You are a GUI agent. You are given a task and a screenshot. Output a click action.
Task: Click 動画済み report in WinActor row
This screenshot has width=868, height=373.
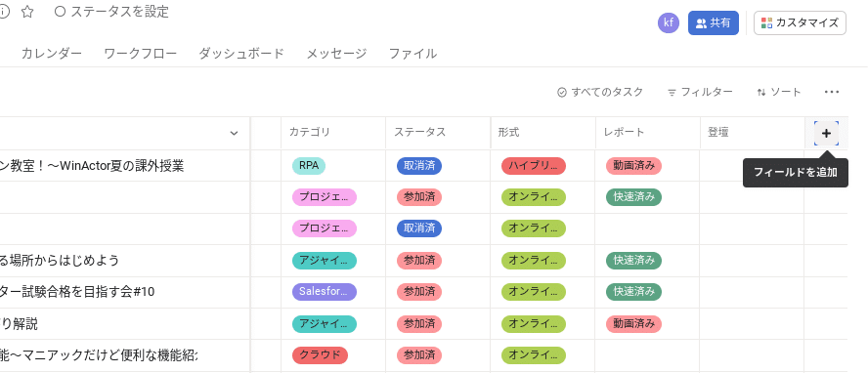point(633,165)
